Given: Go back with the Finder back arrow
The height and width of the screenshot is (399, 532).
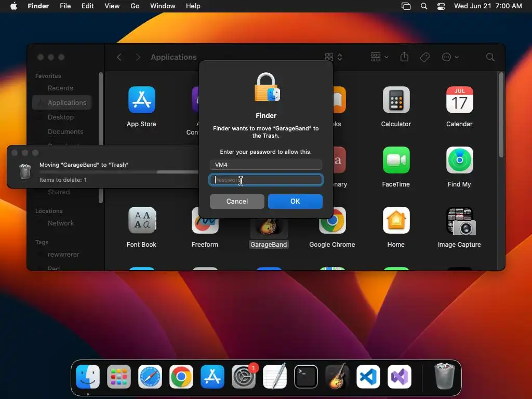Looking at the screenshot, I should click(x=119, y=57).
